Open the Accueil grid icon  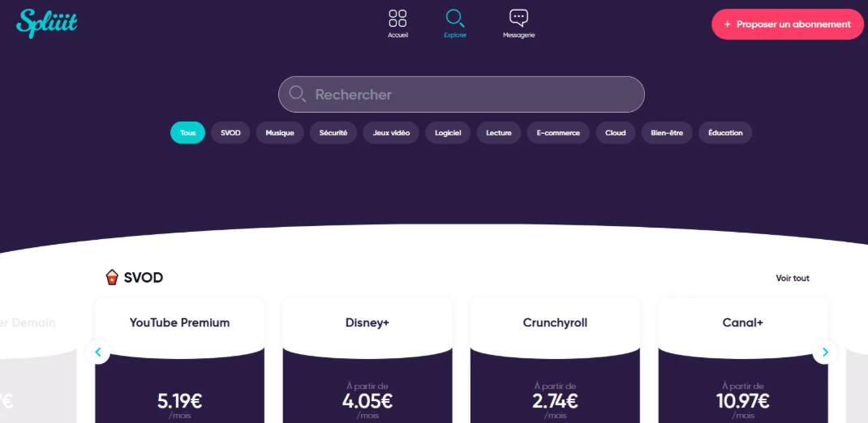pyautogui.click(x=397, y=19)
